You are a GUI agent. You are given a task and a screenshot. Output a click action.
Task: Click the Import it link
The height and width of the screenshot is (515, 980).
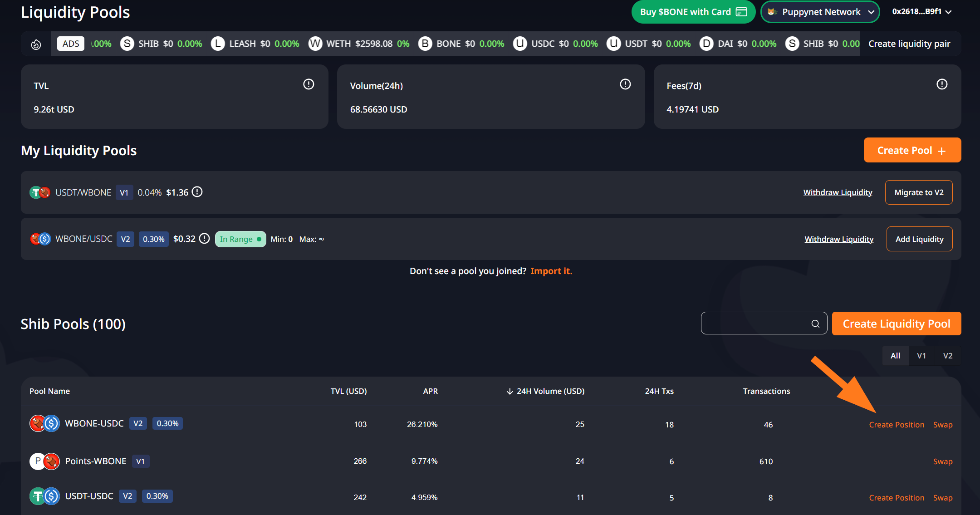point(551,271)
